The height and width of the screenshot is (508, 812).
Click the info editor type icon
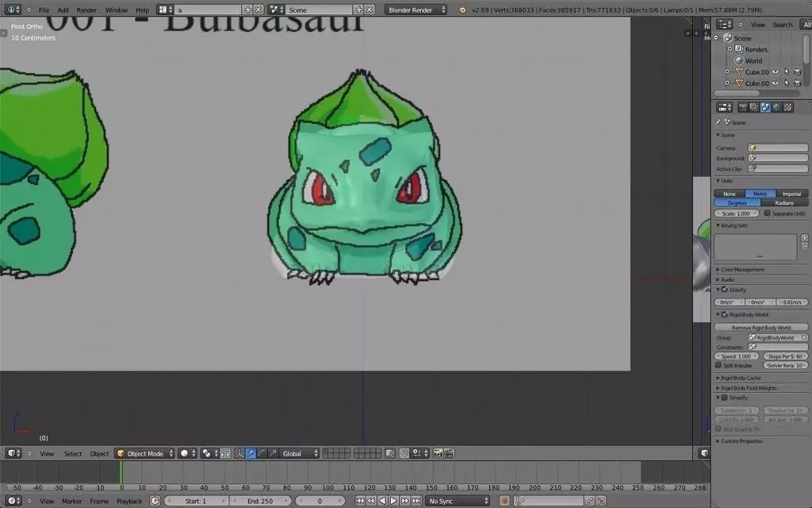[12, 10]
